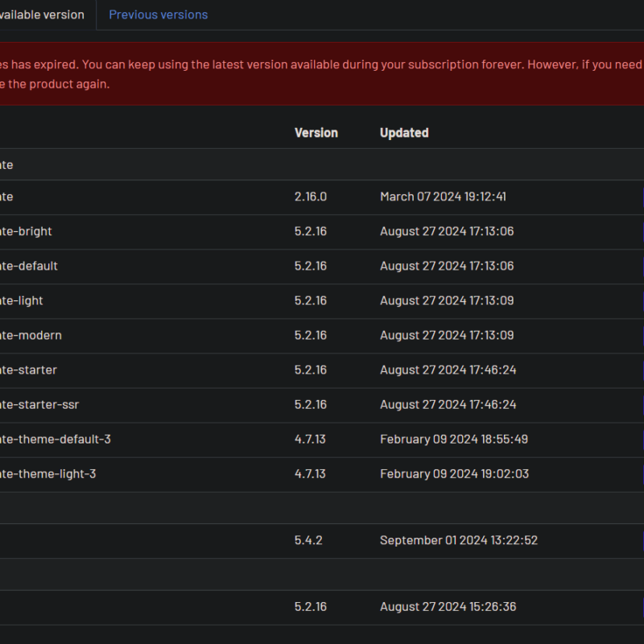Click the -theme-light-3 package name

coord(47,474)
